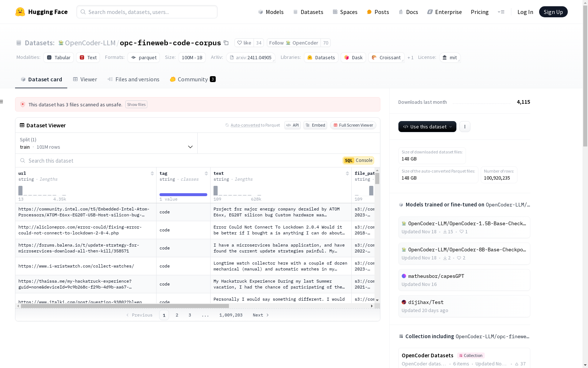
Task: Open the more navigation options menu icon
Action: click(501, 12)
